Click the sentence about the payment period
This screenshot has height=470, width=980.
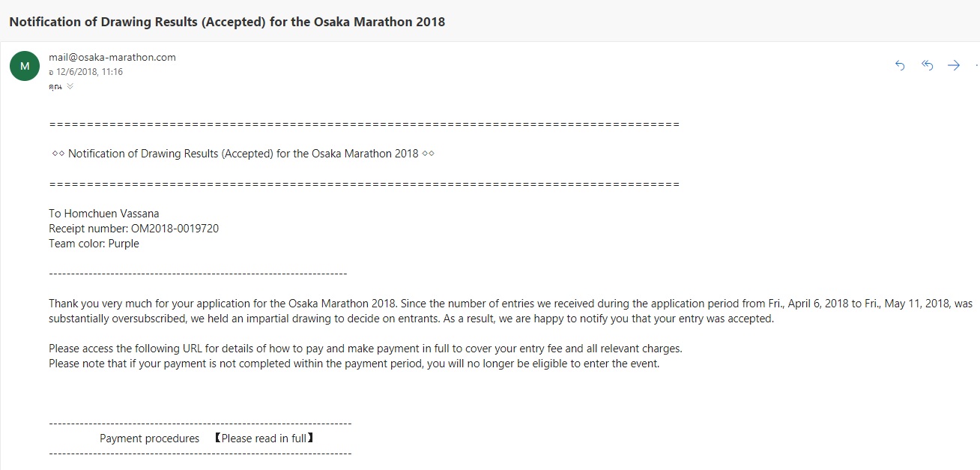click(354, 364)
